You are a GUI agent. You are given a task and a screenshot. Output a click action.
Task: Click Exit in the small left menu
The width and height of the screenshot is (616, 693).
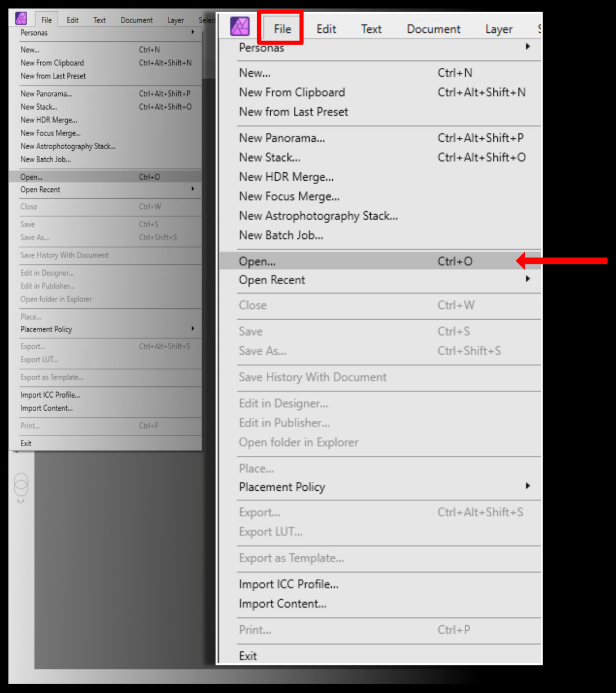click(106, 443)
